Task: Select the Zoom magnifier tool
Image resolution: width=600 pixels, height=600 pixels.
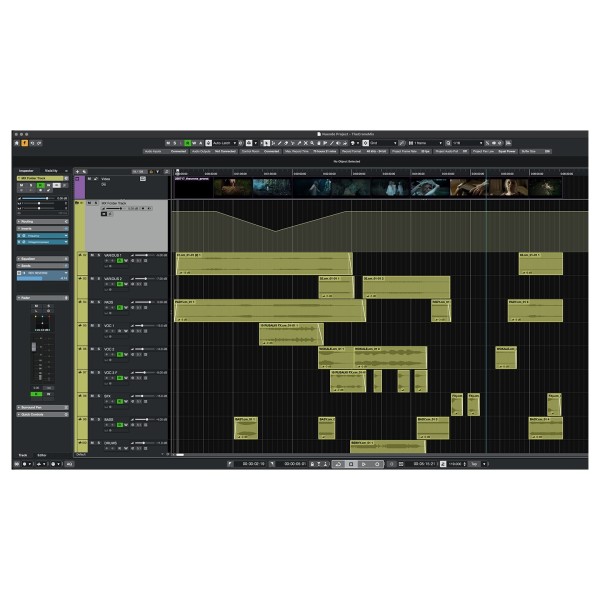Action: coord(312,143)
